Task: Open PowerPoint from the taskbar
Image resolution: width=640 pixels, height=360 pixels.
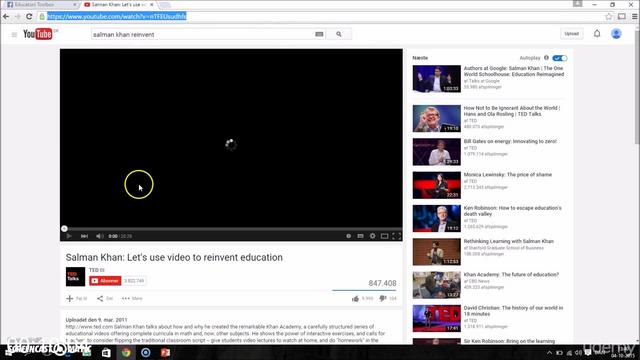Action: tap(165, 352)
